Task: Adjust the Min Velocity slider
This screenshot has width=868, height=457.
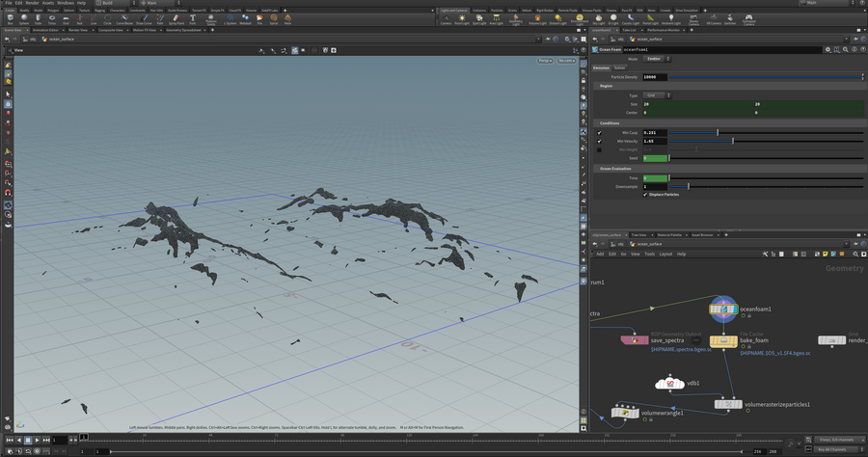Action: click(732, 141)
